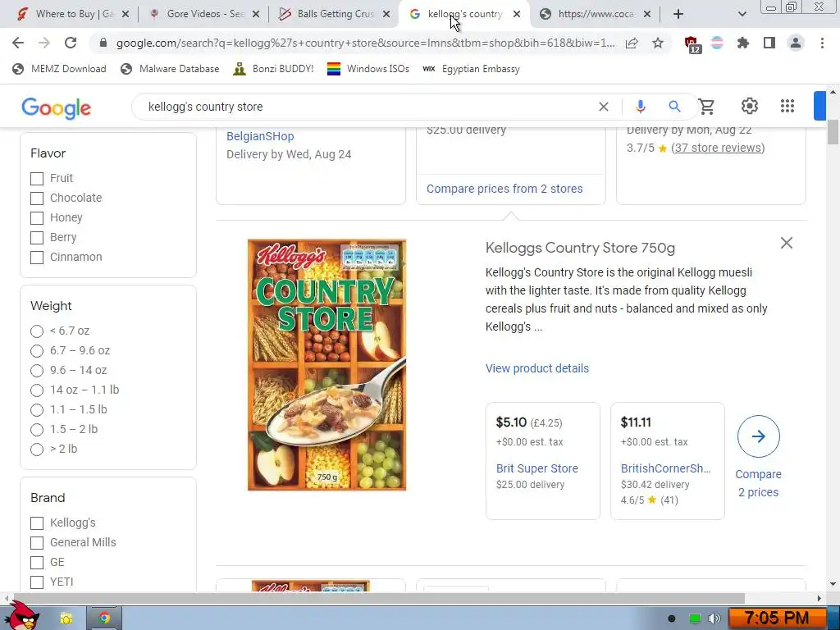Open the MEMZ Download bookmark
The image size is (840, 630).
coord(59,69)
